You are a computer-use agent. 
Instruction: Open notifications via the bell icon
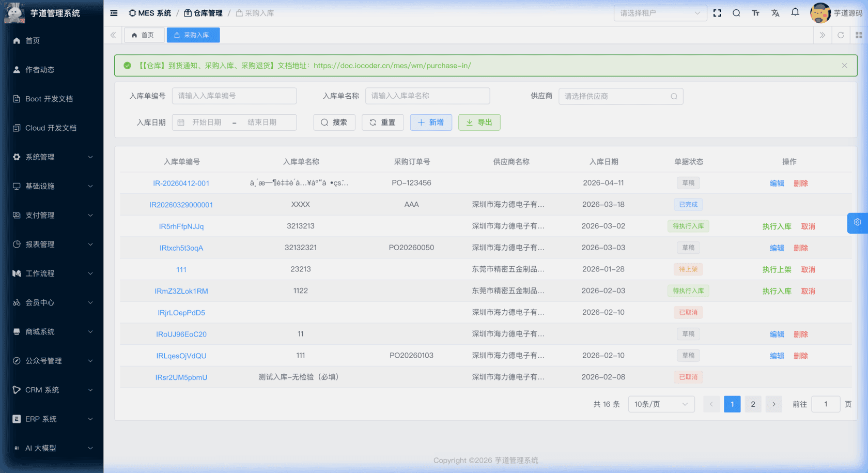pyautogui.click(x=795, y=12)
